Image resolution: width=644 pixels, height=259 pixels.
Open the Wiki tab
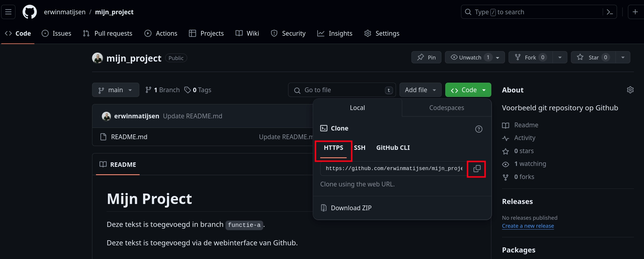click(x=247, y=33)
